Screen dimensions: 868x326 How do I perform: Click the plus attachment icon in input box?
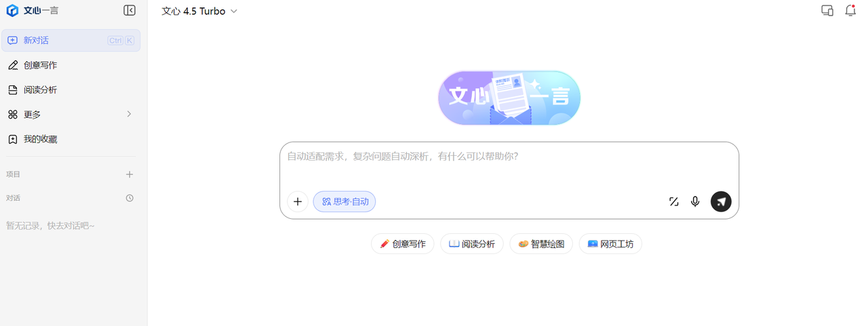(x=298, y=201)
